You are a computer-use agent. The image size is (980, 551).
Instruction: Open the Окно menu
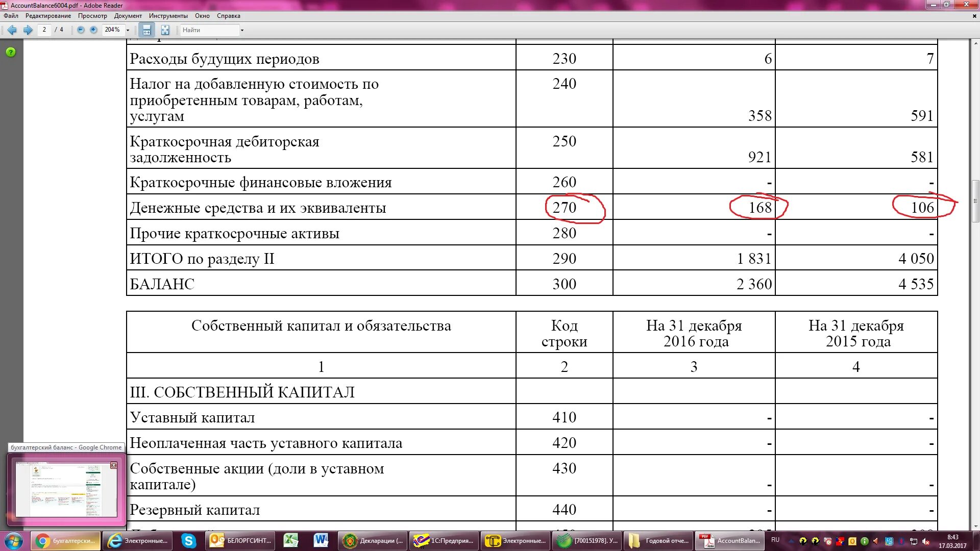tap(202, 16)
